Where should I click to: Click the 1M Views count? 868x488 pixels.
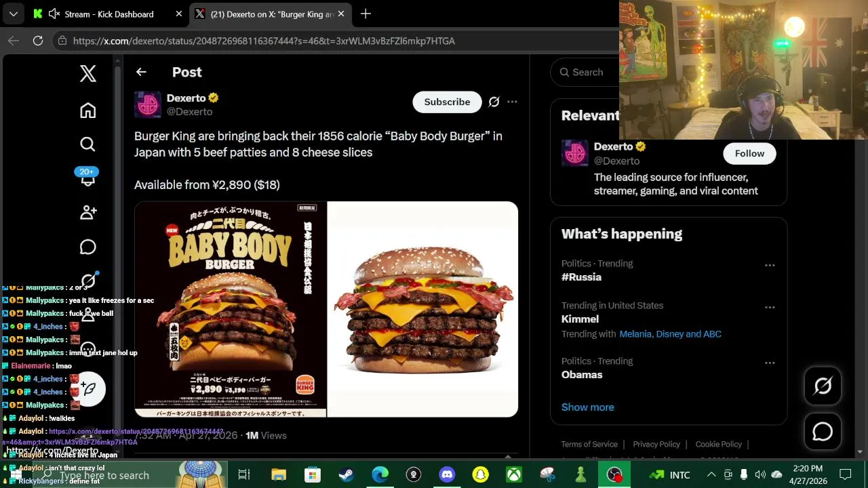(266, 435)
